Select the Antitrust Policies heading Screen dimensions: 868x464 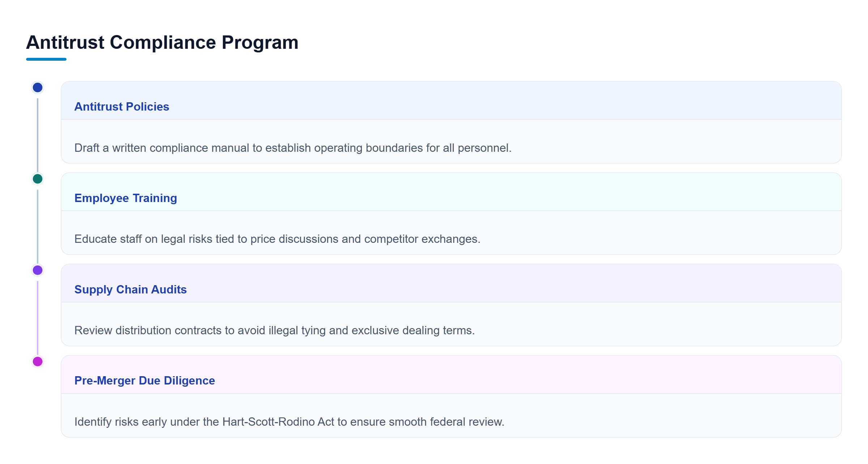(x=122, y=107)
